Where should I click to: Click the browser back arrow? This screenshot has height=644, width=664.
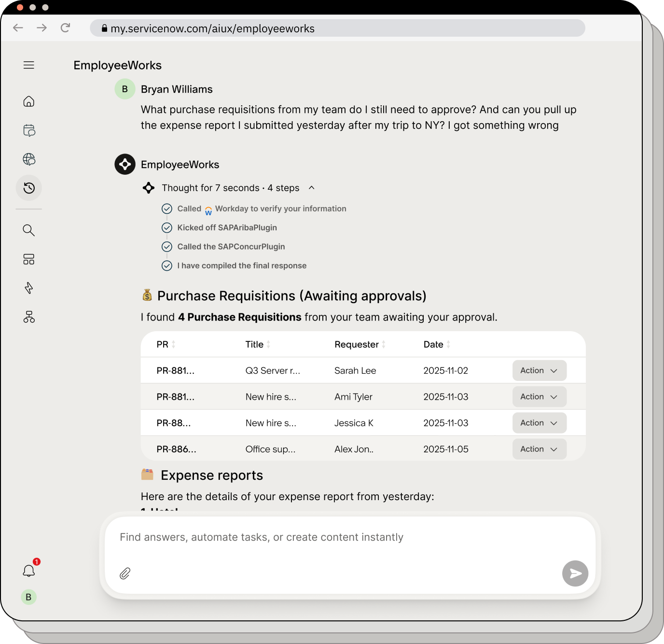tap(18, 28)
